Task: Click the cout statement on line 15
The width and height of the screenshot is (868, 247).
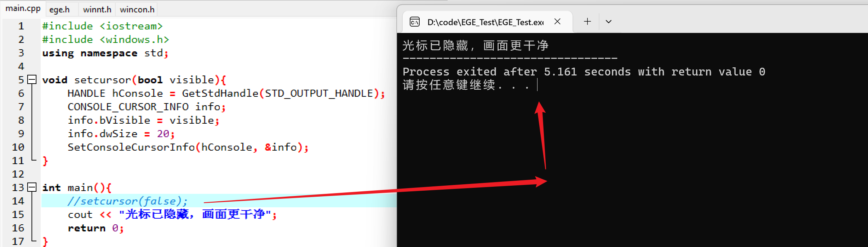Action: [172, 214]
